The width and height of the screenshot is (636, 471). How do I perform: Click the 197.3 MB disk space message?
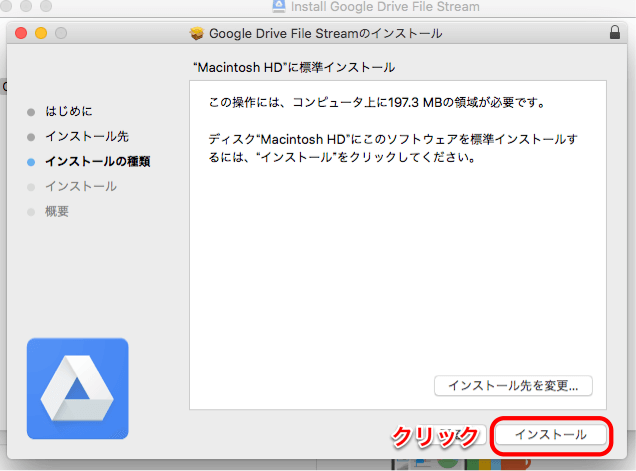[x=390, y=103]
